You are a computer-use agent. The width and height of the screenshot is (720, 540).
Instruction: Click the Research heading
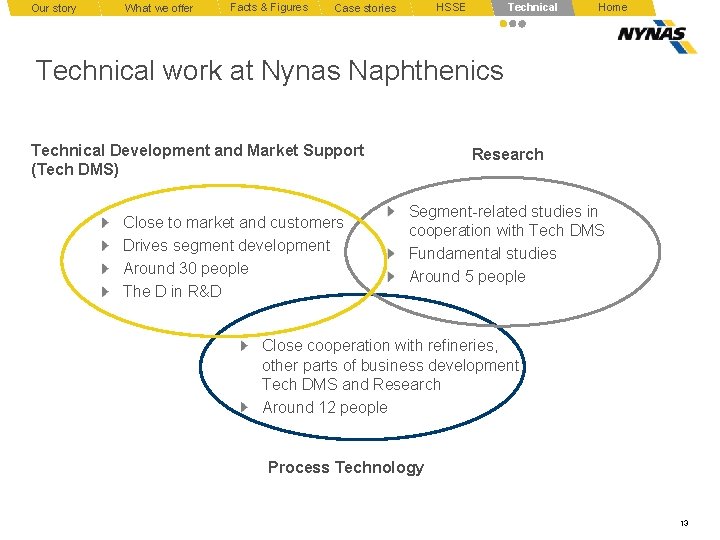pos(507,154)
